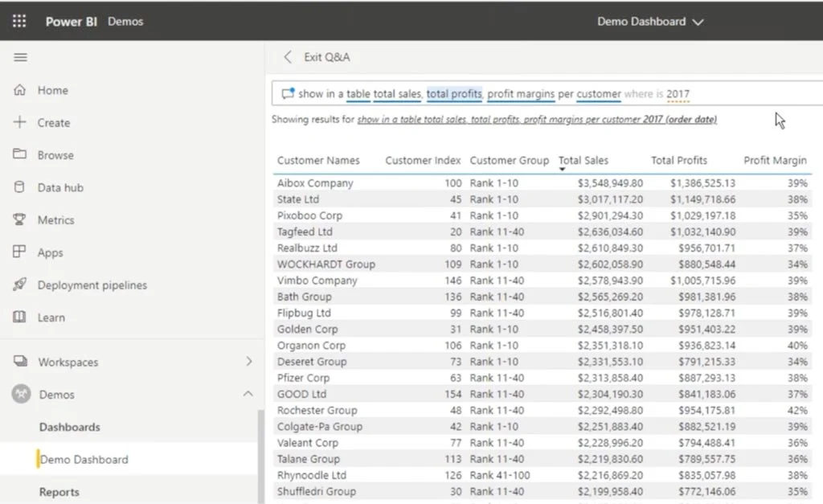The width and height of the screenshot is (823, 504).
Task: Open Data hub in navigation
Action: [x=60, y=188]
